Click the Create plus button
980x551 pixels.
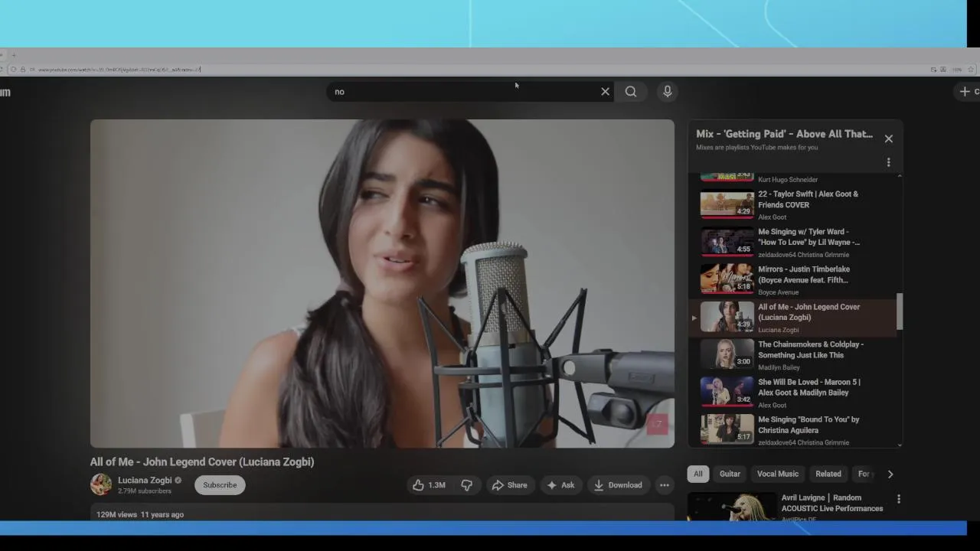click(x=969, y=92)
